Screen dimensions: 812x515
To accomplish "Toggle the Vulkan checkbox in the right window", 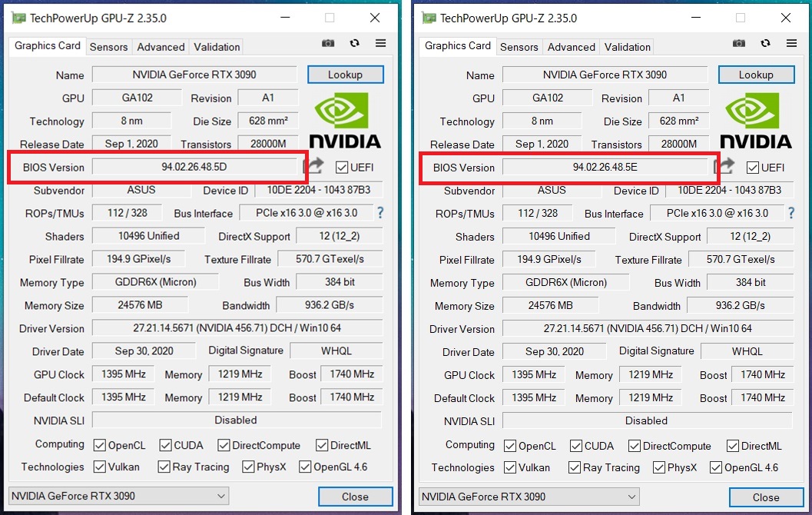I will pyautogui.click(x=510, y=467).
